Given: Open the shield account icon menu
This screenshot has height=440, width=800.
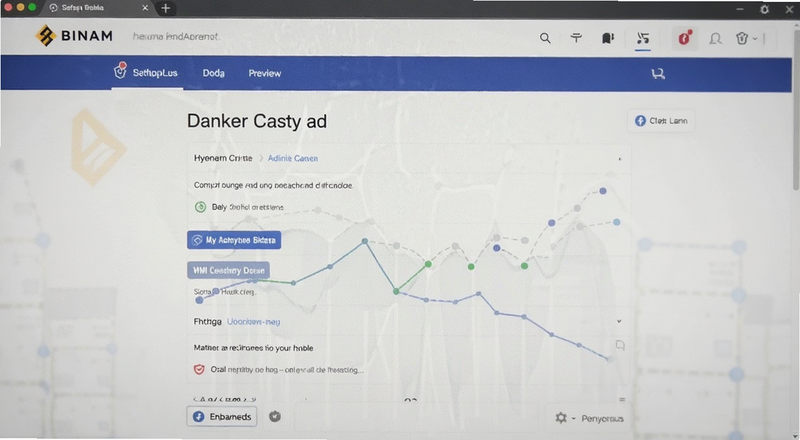Looking at the screenshot, I should [x=746, y=38].
